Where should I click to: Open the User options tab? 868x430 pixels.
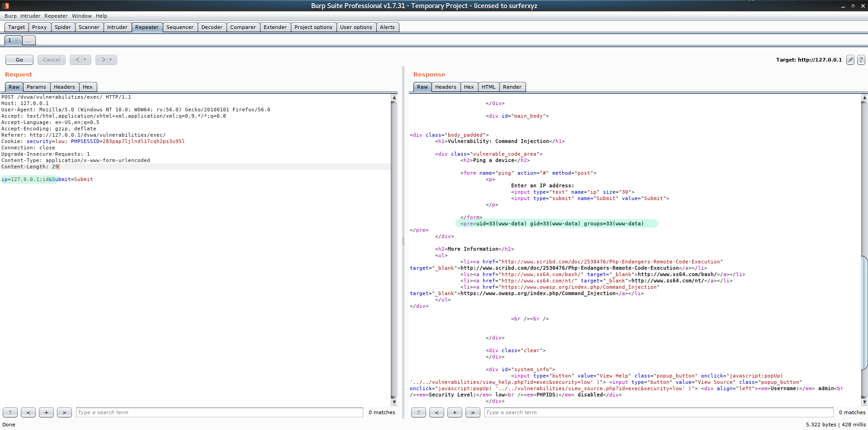(x=356, y=27)
